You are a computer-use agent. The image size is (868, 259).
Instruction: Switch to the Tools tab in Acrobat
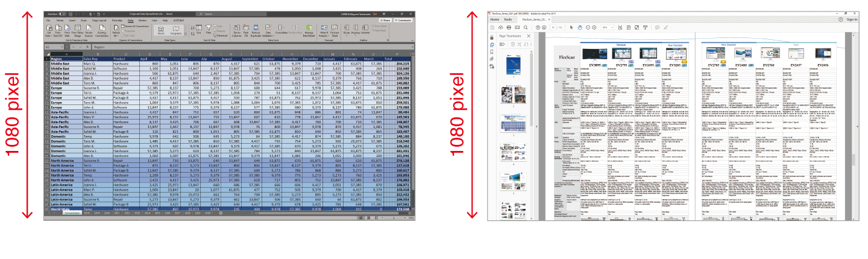508,19
